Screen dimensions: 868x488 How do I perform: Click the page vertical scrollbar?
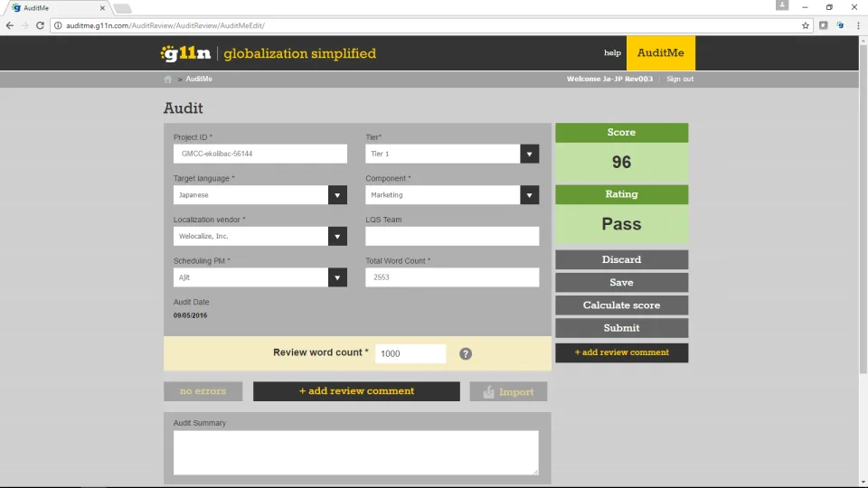863,211
